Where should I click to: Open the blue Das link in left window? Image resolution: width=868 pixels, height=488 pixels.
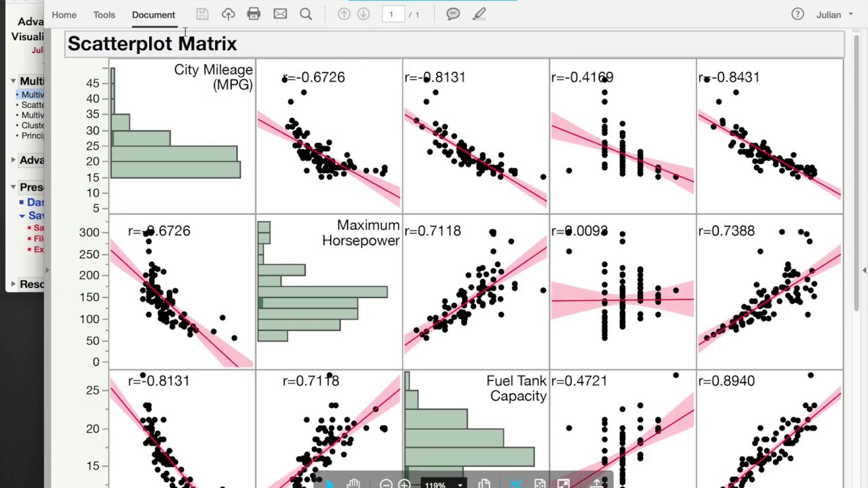pyautogui.click(x=35, y=202)
